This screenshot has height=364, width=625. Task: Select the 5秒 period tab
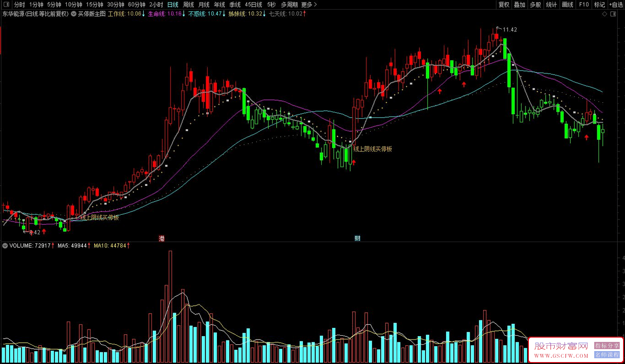pos(271,5)
